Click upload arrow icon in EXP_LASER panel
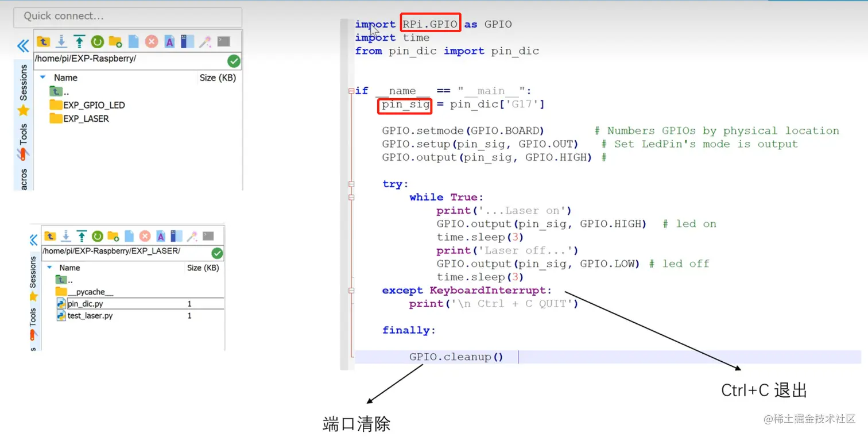 82,236
